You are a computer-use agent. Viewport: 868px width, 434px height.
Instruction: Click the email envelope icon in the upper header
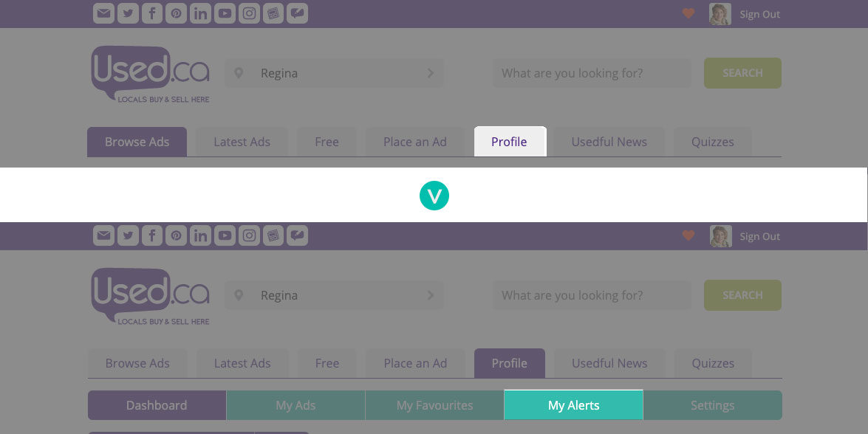pos(104,13)
